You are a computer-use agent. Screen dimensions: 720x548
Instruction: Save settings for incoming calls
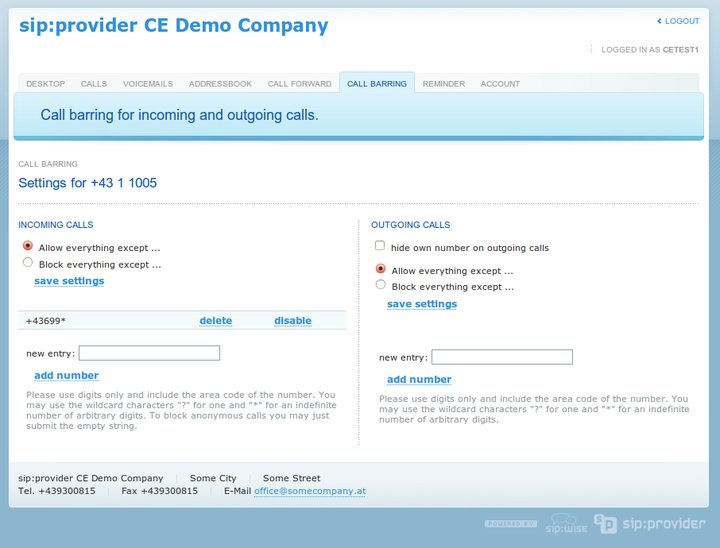pyautogui.click(x=69, y=281)
